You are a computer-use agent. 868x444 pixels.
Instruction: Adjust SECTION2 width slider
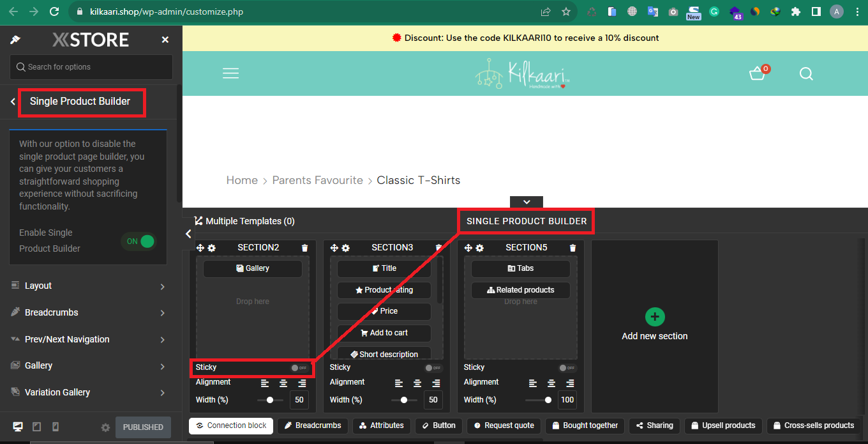tap(270, 400)
